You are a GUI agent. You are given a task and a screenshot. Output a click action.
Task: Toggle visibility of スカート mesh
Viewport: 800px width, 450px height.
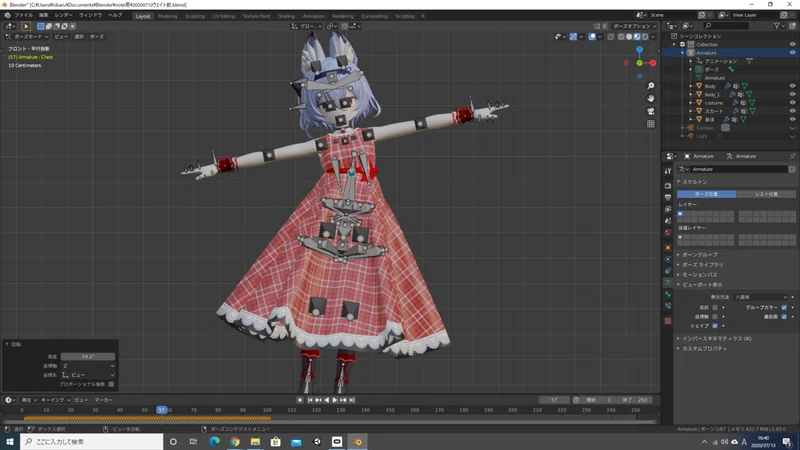point(792,111)
